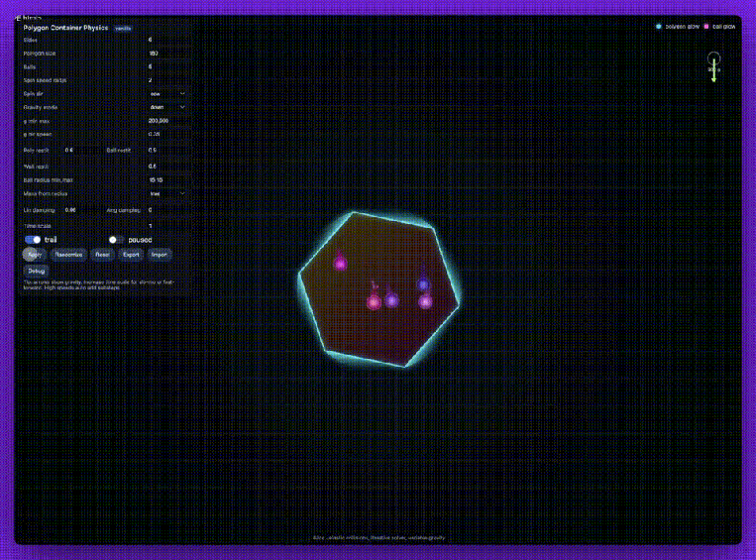Click the gravity direction arrow indicator
The image size is (756, 560).
tap(714, 66)
